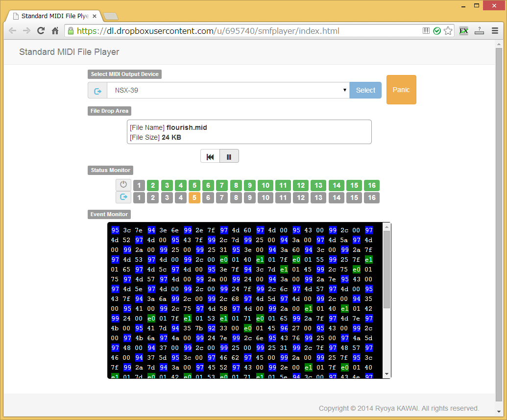
Task: Toggle green channel 2 in the top row
Action: coord(153,185)
